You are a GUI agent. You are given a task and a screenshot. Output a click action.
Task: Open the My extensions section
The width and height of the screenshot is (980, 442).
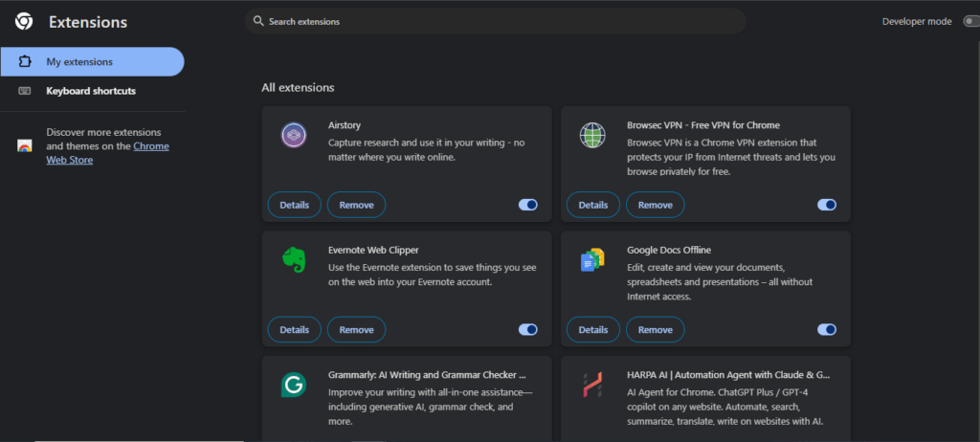[92, 62]
